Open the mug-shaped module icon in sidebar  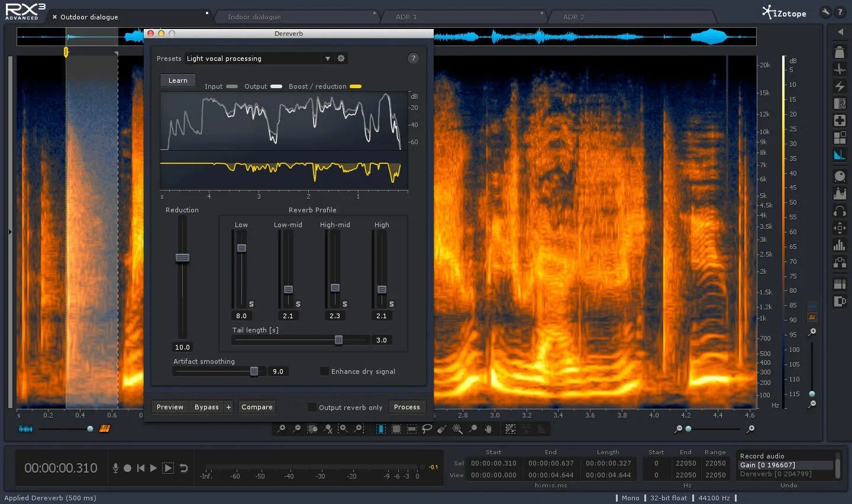coord(840,301)
